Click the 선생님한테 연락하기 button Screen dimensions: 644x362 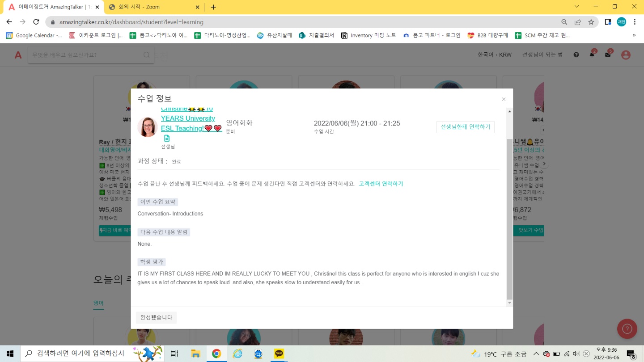(466, 127)
